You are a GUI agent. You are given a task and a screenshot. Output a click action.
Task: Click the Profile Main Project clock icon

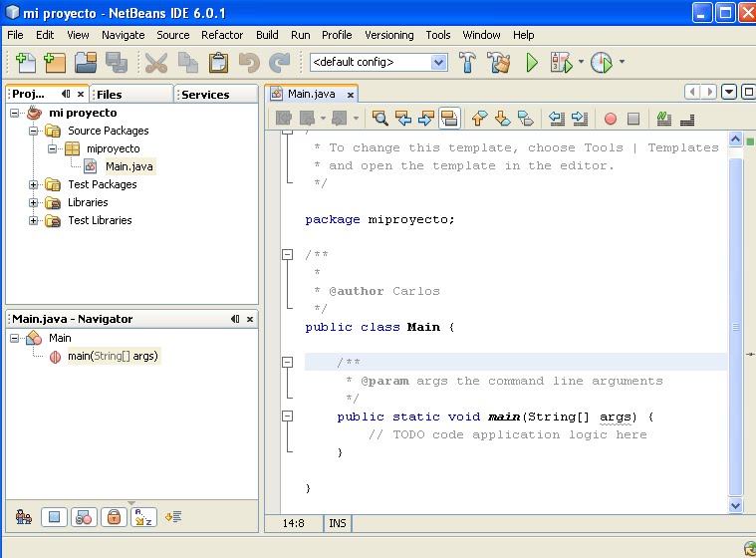pyautogui.click(x=602, y=62)
